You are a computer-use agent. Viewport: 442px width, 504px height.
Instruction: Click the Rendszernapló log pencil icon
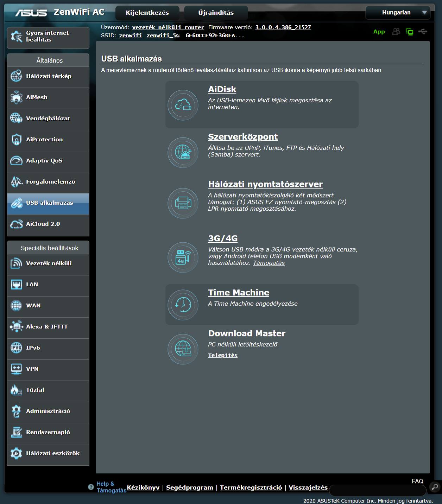[16, 432]
